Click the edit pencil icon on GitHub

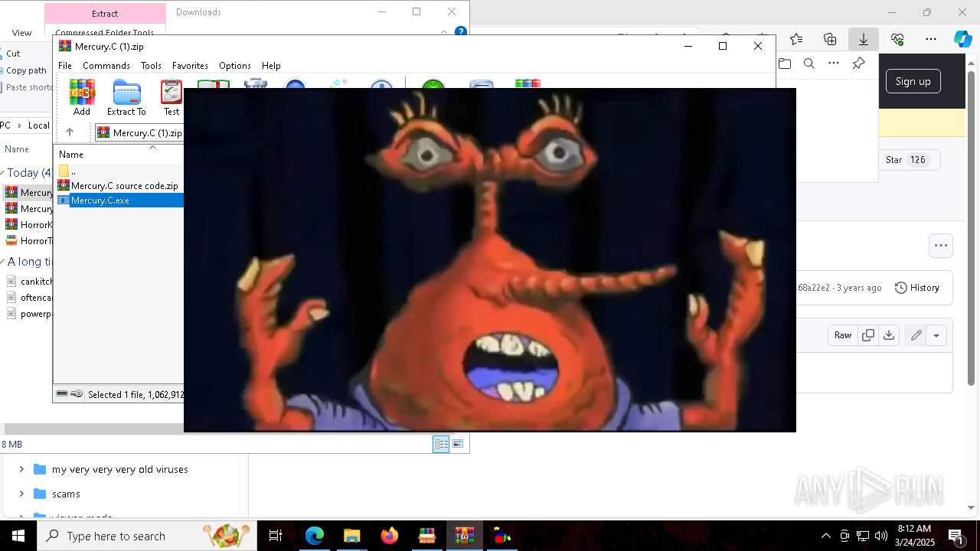(x=916, y=335)
